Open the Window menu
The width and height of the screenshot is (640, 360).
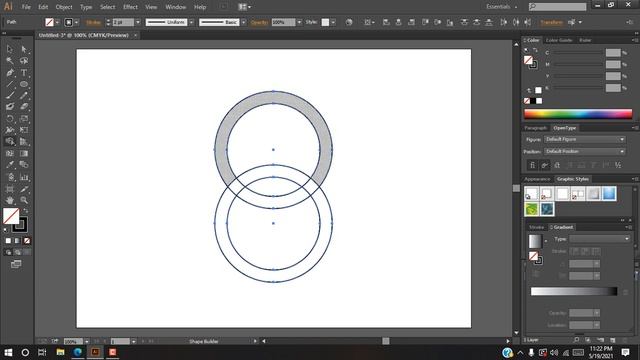pyautogui.click(x=176, y=7)
